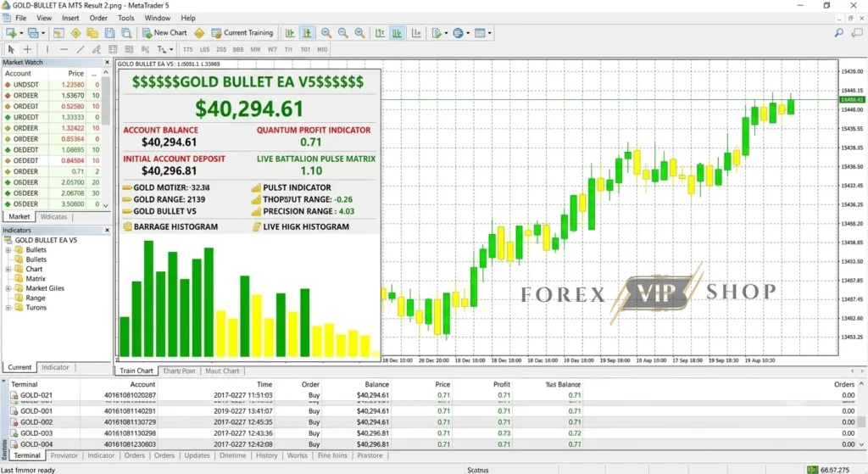Click the Market Watch vertical scrollbar thumb

coord(106,100)
